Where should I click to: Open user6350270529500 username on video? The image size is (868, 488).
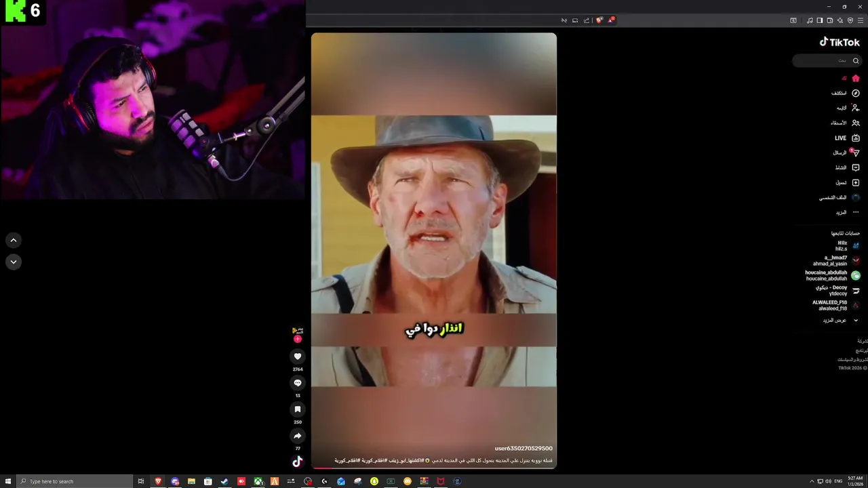524,449
